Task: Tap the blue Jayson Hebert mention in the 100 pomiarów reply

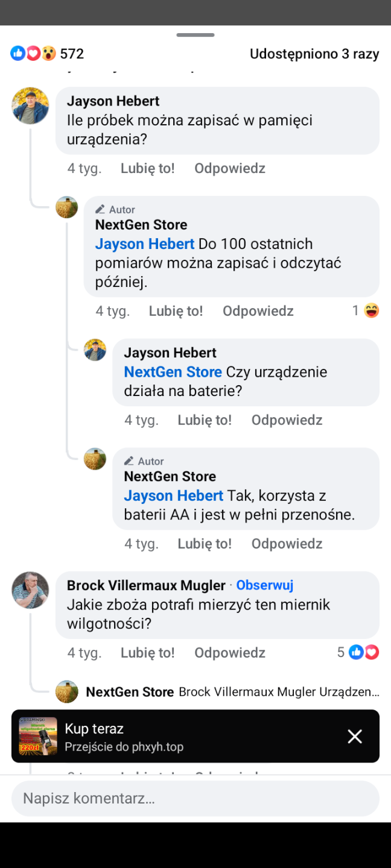Action: (145, 244)
